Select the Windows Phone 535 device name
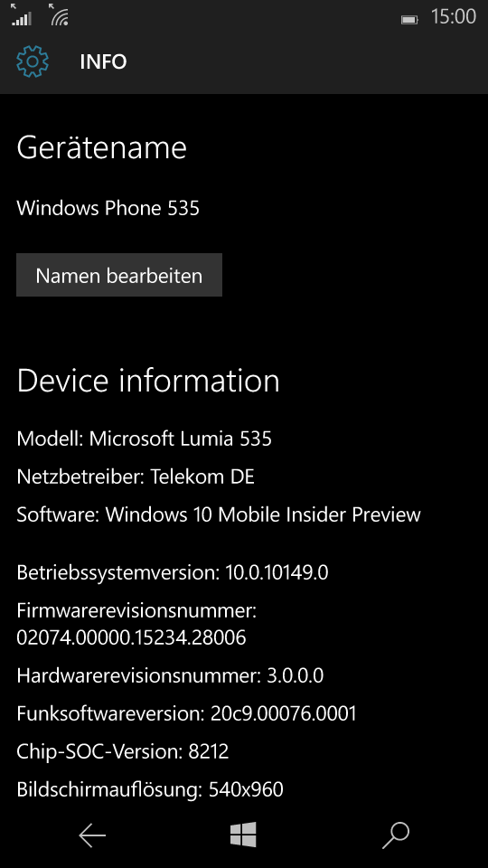488x868 pixels. (108, 208)
